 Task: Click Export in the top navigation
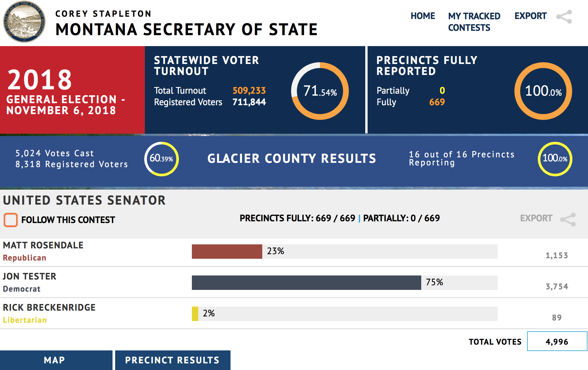click(x=530, y=16)
